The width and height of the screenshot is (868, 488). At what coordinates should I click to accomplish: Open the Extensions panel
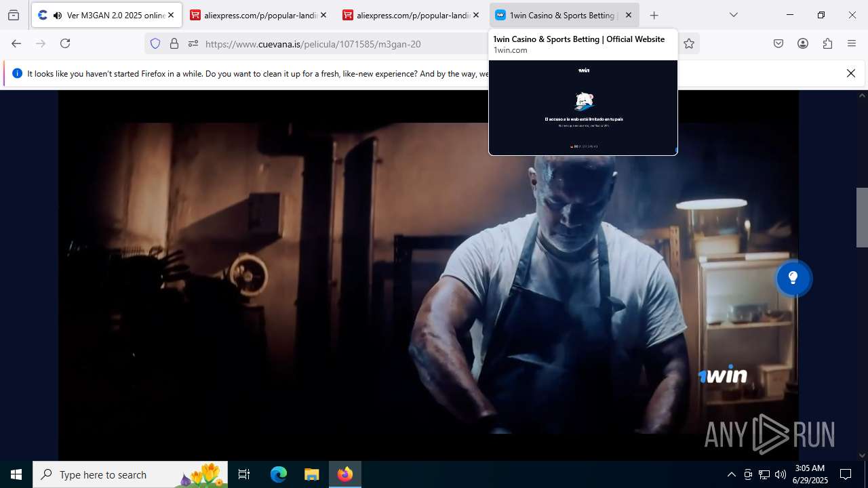click(827, 43)
